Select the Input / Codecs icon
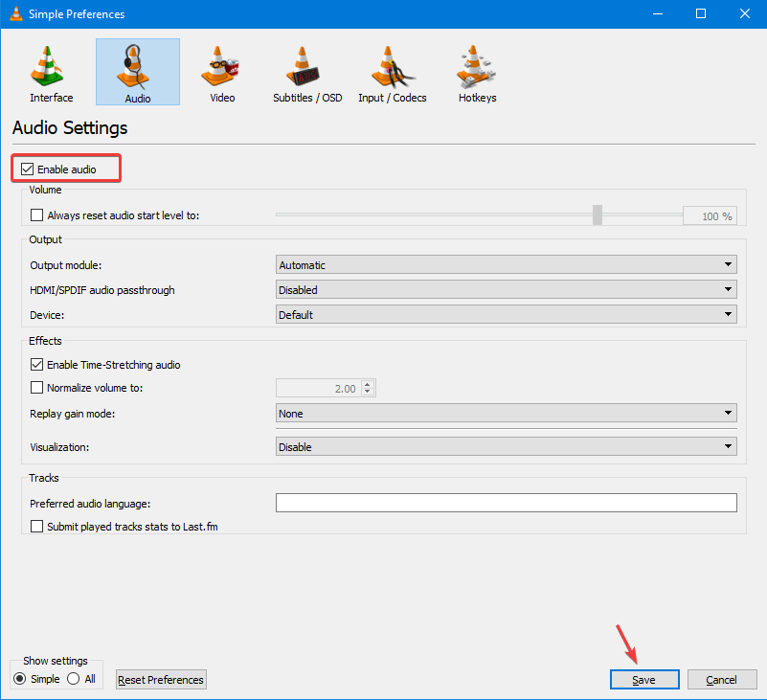Image resolution: width=767 pixels, height=700 pixels. pyautogui.click(x=392, y=72)
